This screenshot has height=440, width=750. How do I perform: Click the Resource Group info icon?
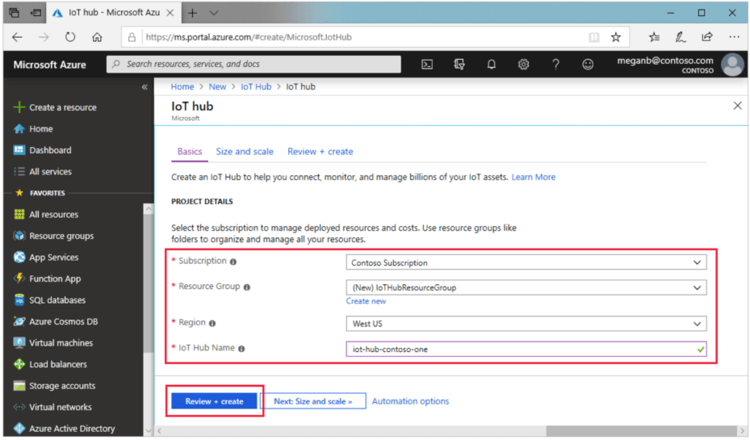pyautogui.click(x=247, y=287)
